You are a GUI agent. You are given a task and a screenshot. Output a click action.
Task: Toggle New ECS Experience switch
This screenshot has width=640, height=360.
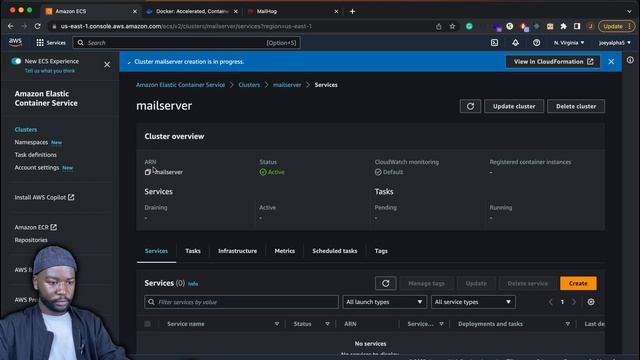[x=16, y=61]
